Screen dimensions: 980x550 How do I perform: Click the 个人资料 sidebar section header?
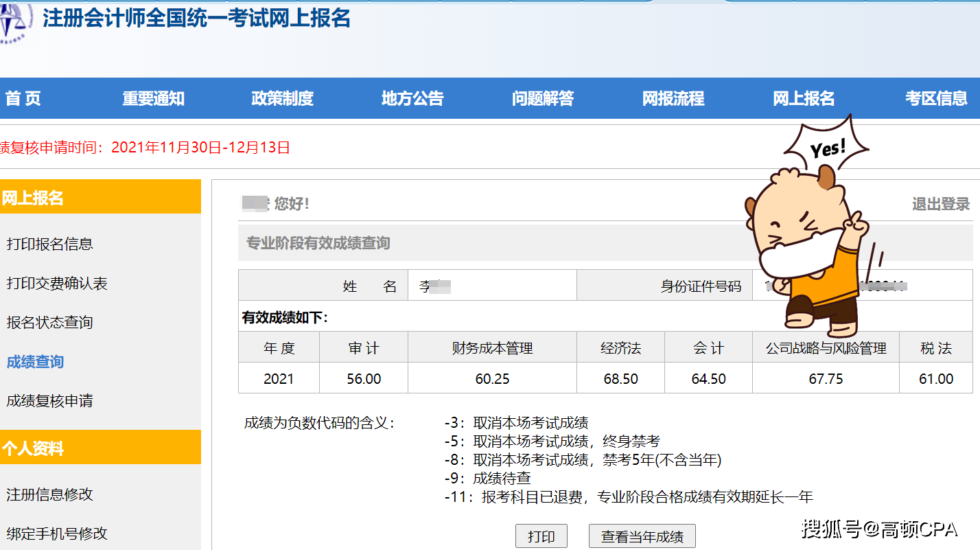(x=100, y=448)
